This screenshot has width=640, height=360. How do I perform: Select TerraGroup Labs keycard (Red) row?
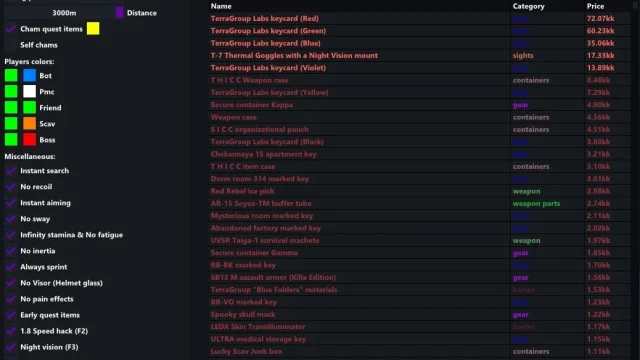[x=419, y=18]
